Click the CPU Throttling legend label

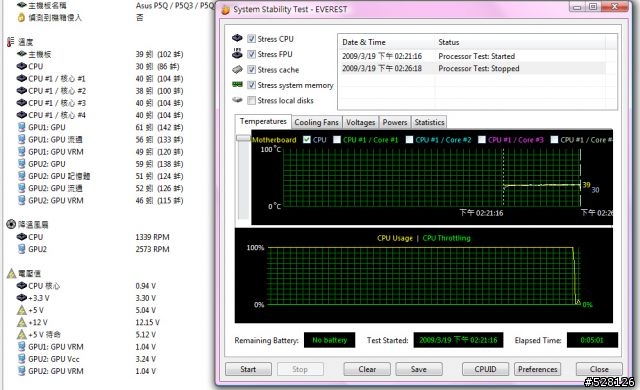(447, 238)
